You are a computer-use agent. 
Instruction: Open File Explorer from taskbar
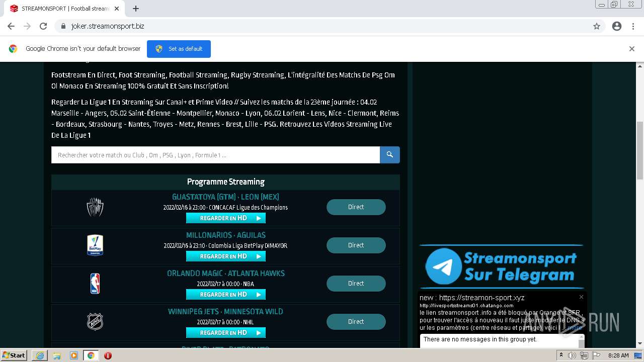[x=57, y=355]
